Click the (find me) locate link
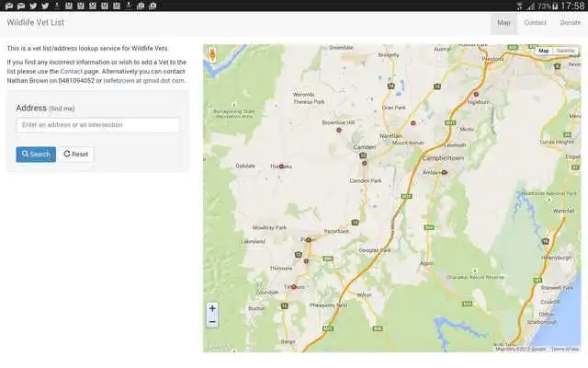This screenshot has width=588, height=368. click(x=62, y=109)
